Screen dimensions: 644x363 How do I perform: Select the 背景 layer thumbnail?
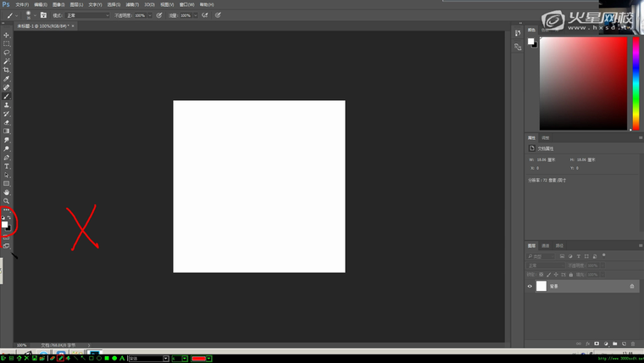coord(541,287)
